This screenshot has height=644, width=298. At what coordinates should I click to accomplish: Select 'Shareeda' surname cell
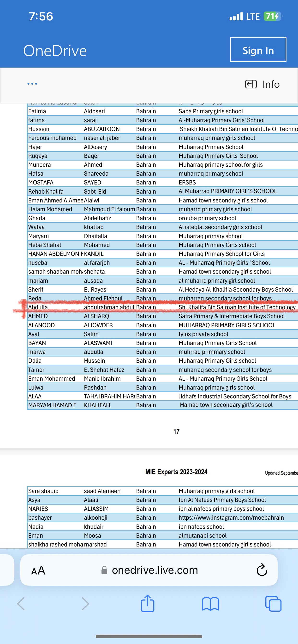click(x=96, y=173)
